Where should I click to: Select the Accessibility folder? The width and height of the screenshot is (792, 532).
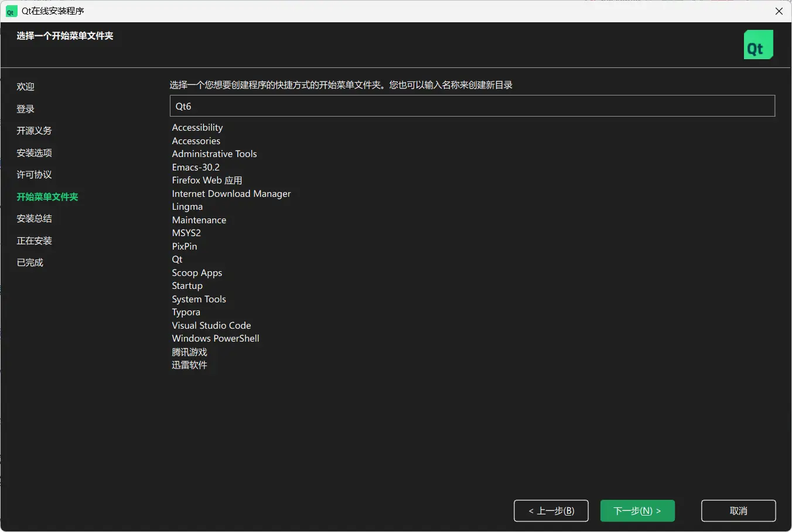click(197, 128)
